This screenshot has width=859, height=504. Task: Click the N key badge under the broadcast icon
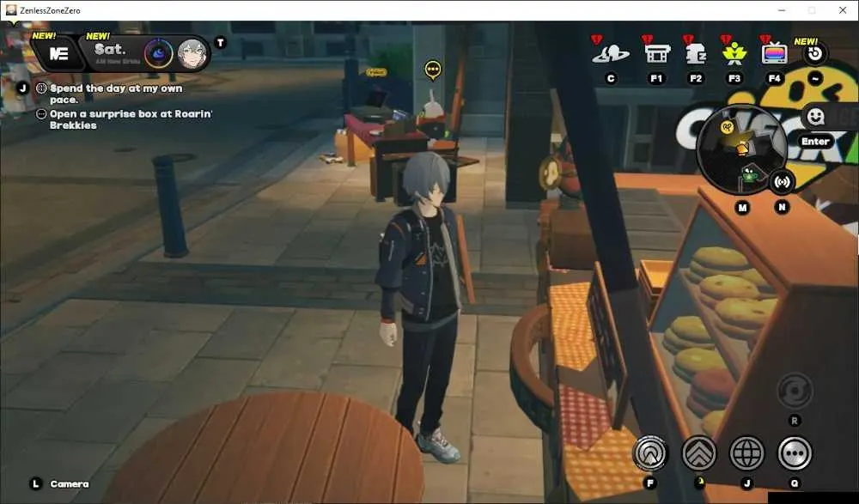782,207
